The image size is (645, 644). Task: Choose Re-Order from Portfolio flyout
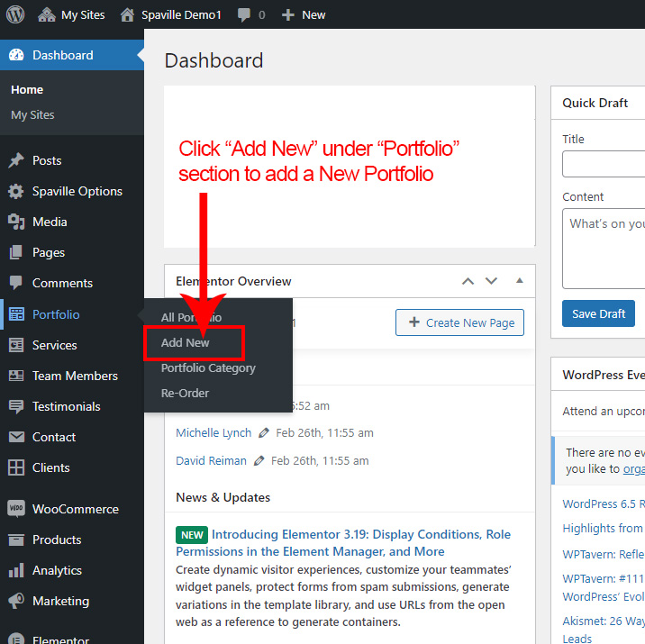185,394
